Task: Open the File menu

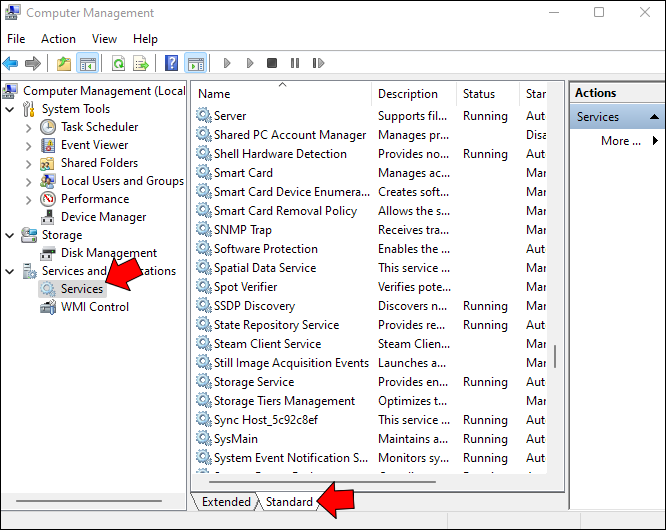Action: point(16,39)
